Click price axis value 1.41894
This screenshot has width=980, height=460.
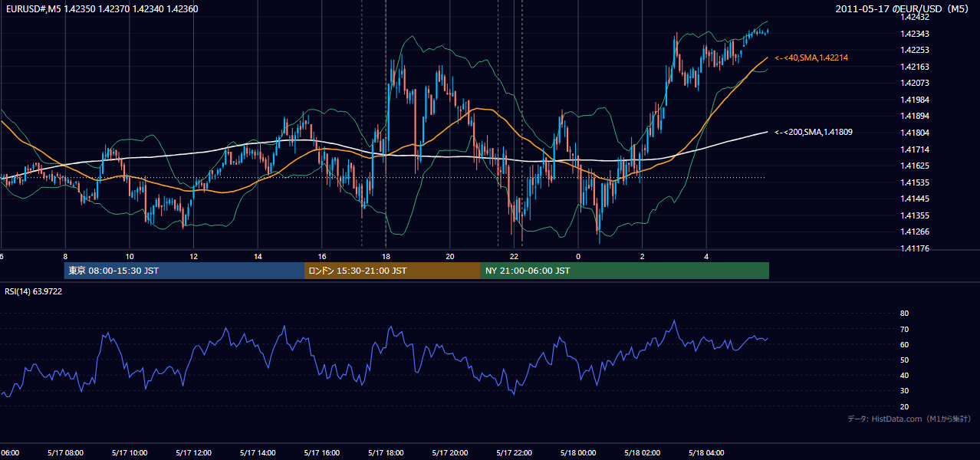point(916,116)
